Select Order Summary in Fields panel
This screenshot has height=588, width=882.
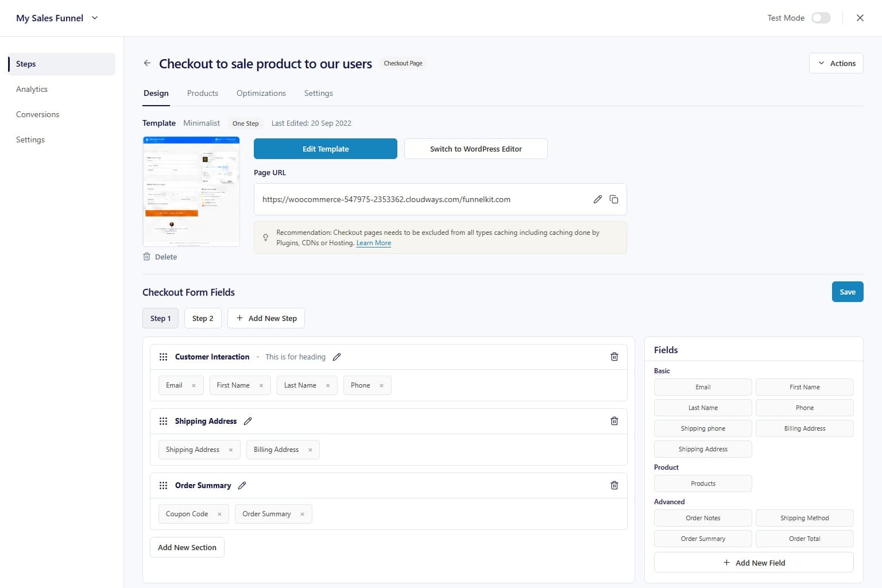(703, 539)
